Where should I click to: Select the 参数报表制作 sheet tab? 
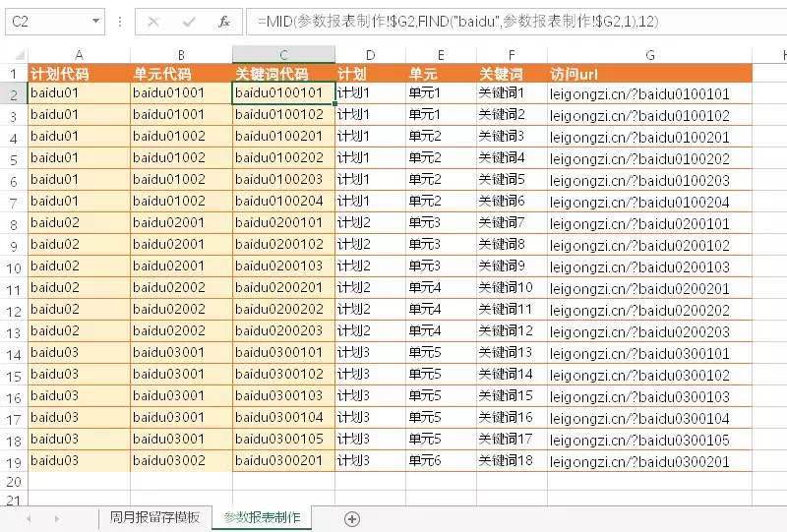[x=262, y=517]
